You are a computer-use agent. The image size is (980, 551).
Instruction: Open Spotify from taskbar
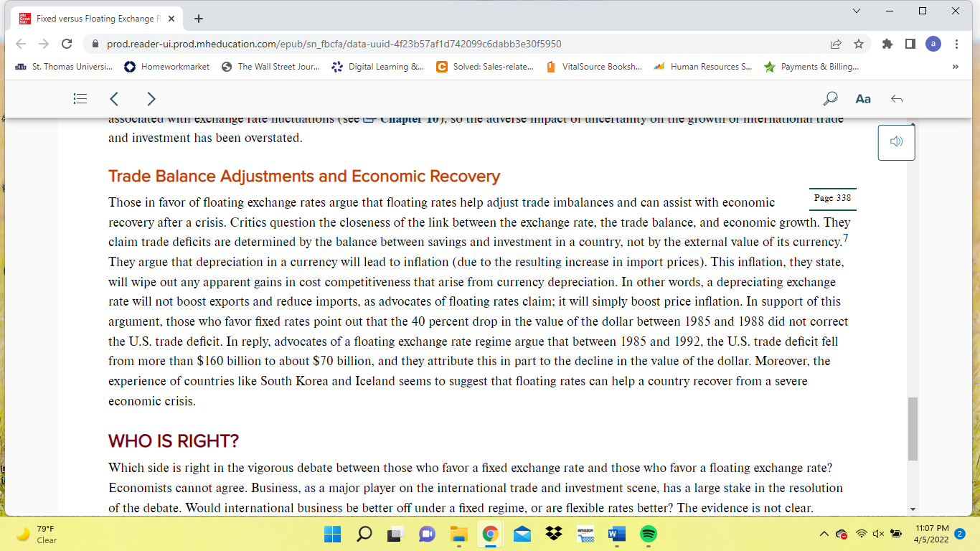648,534
